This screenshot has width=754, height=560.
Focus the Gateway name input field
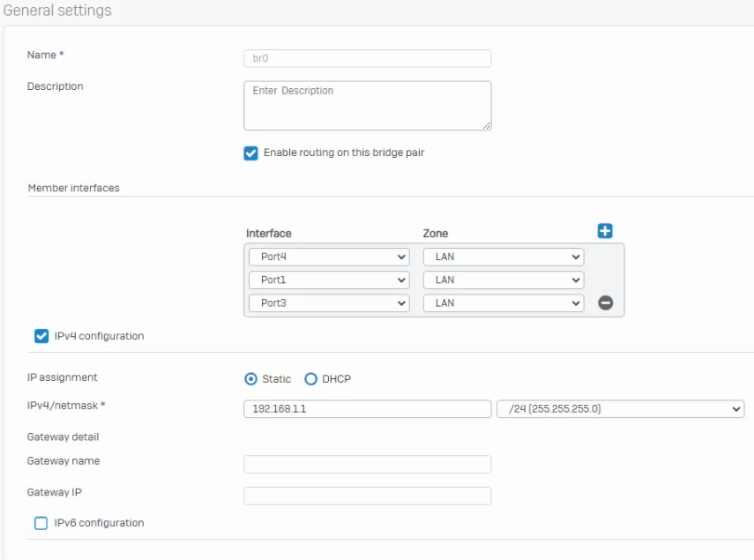click(368, 465)
